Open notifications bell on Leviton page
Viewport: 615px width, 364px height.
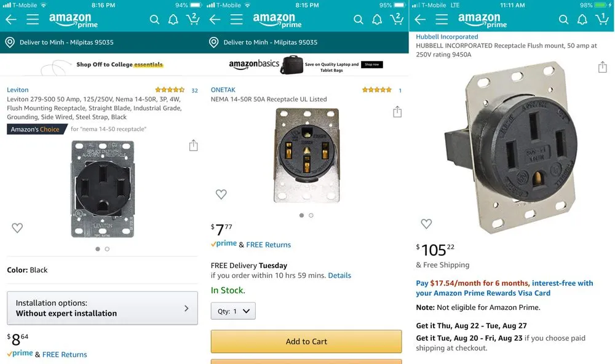[x=173, y=20]
